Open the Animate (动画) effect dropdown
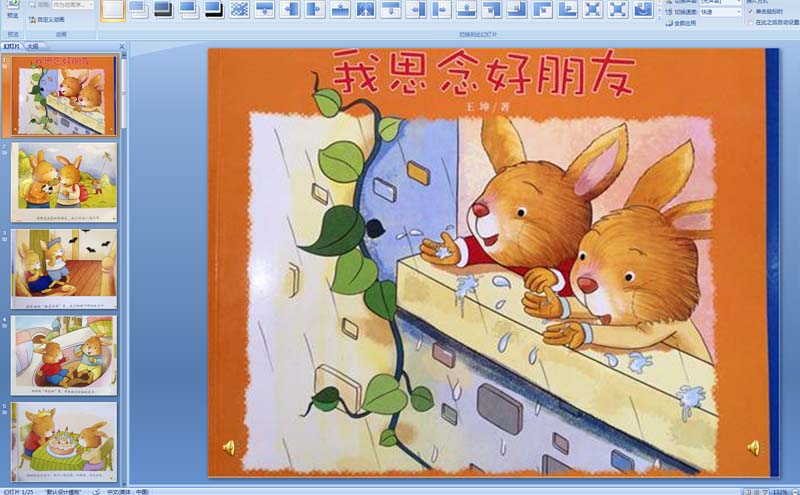800x495 pixels. (73, 5)
